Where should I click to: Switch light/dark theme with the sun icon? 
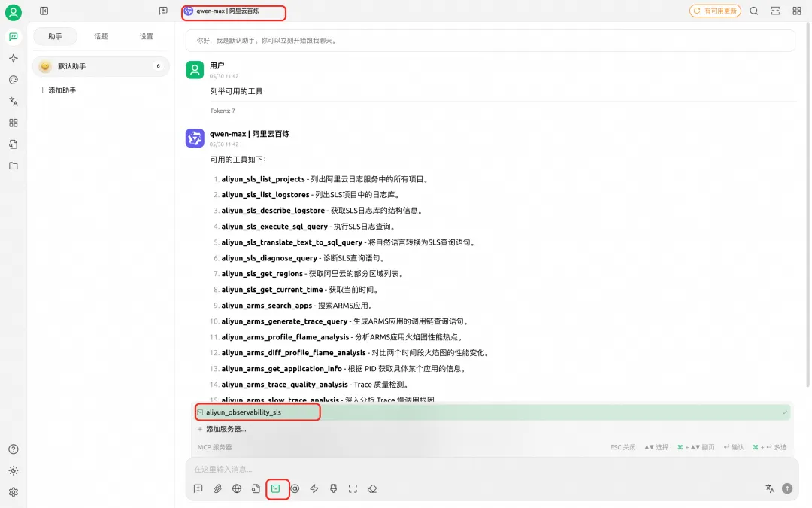(x=13, y=470)
